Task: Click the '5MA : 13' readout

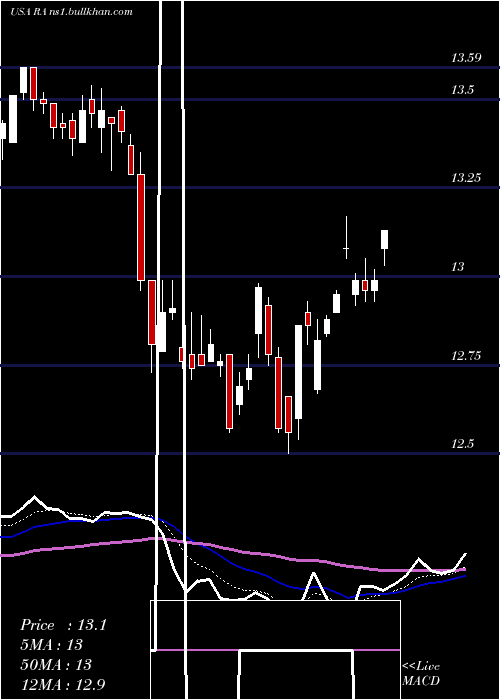Action: (x=52, y=645)
